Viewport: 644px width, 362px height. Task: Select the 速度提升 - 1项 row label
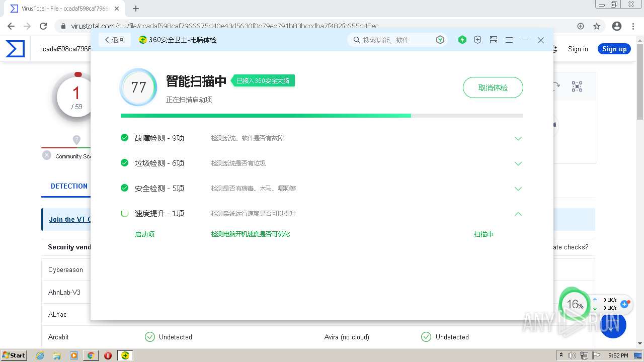coord(159,213)
